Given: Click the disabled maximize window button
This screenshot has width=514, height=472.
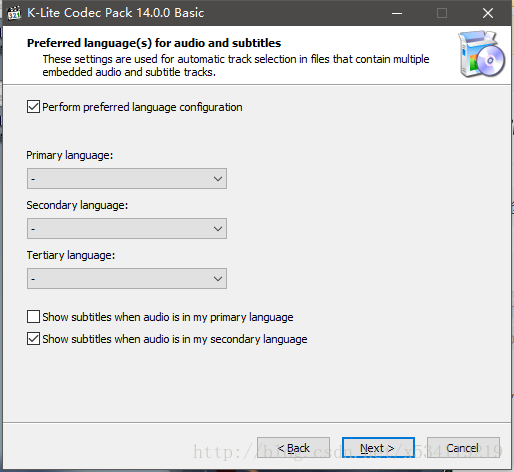Looking at the screenshot, I should (x=442, y=13).
